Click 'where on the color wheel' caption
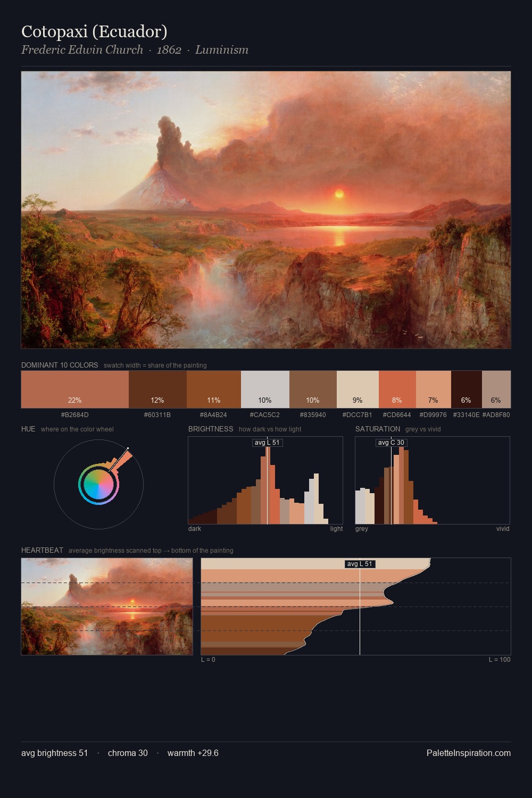Viewport: 532px width, 798px height. (77, 429)
